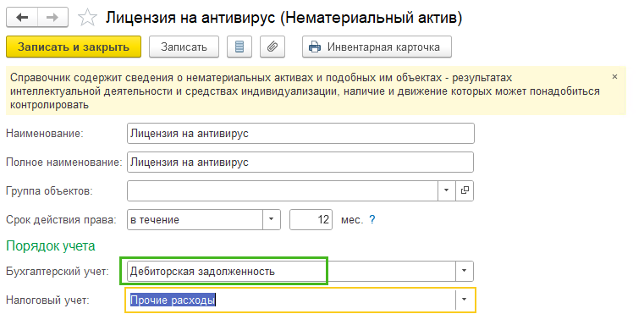Print Инвентарная карточка
Image resolution: width=644 pixels, height=336 pixels.
tap(377, 47)
